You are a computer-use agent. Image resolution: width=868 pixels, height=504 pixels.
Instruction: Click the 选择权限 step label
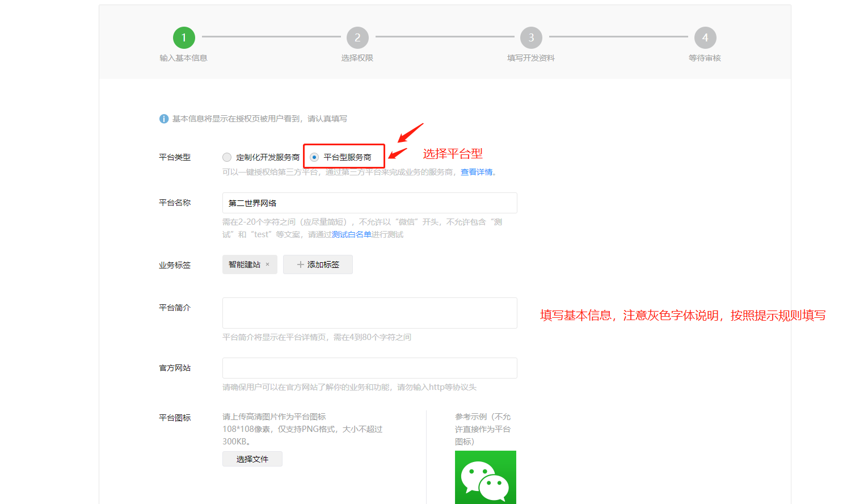pyautogui.click(x=357, y=58)
